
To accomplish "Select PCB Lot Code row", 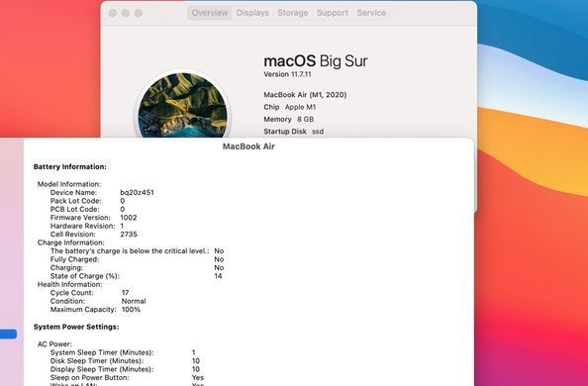I will pos(87,209).
